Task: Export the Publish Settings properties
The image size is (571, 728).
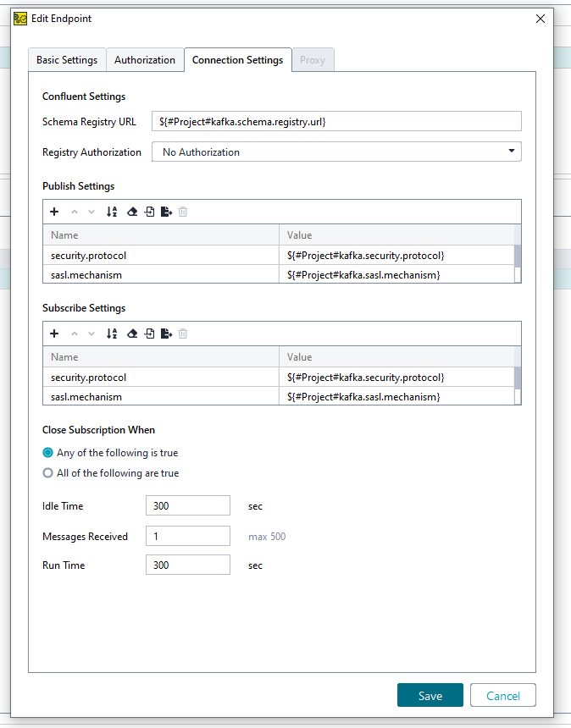Action: pyautogui.click(x=166, y=212)
